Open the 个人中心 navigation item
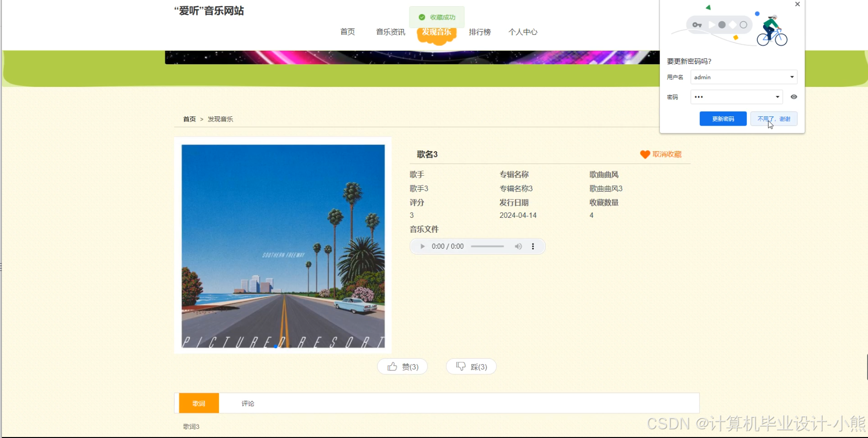This screenshot has width=868, height=438. click(x=523, y=32)
